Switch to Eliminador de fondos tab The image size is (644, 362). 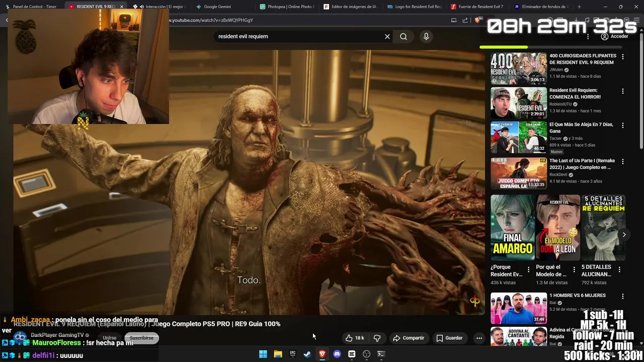click(541, 7)
